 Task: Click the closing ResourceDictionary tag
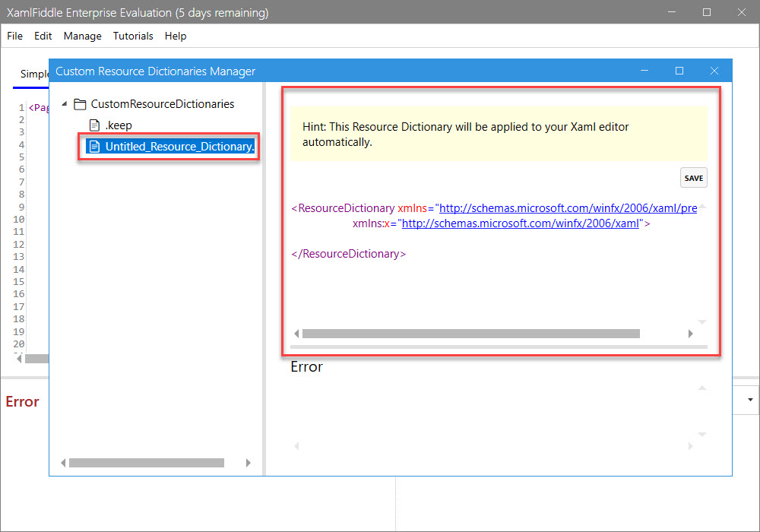(x=349, y=254)
